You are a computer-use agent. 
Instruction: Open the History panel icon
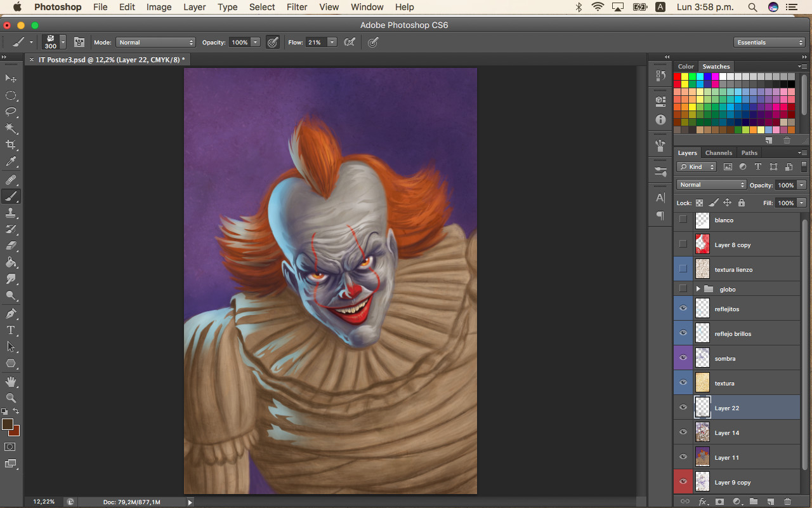(660, 76)
